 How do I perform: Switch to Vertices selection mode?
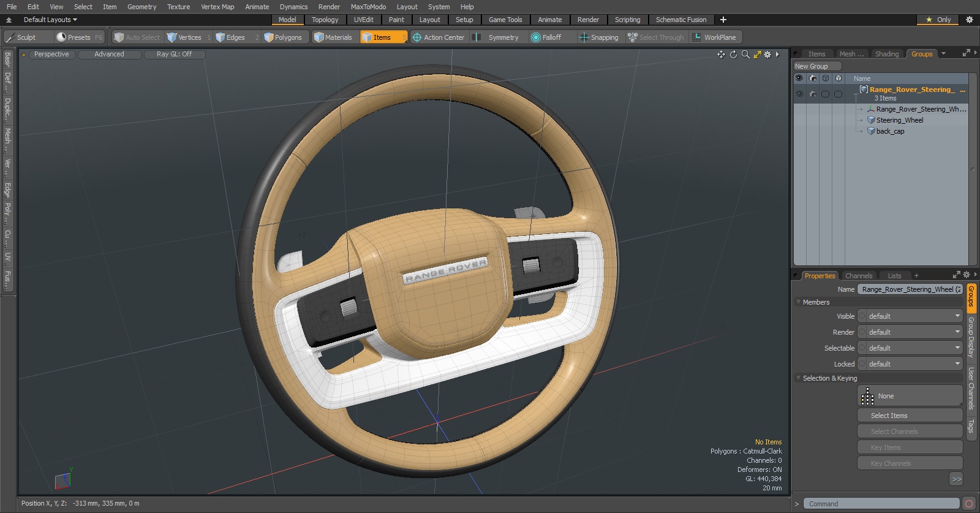click(189, 37)
